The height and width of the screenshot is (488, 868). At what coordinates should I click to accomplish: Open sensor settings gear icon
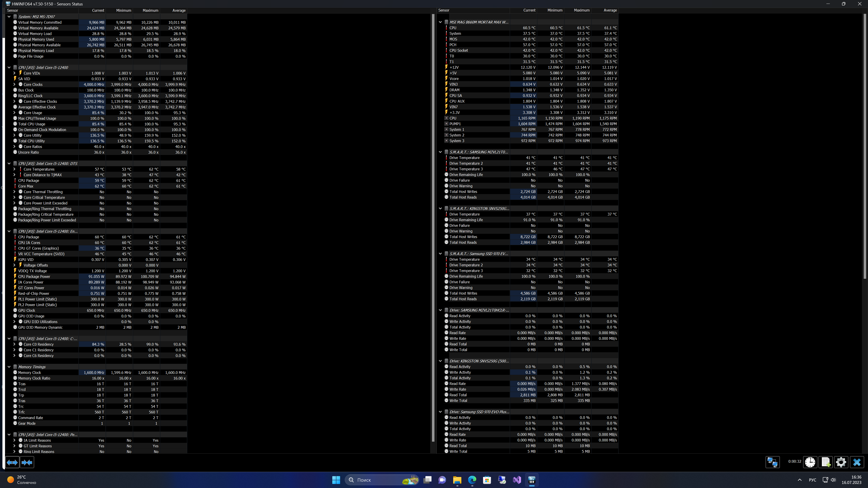tap(841, 462)
